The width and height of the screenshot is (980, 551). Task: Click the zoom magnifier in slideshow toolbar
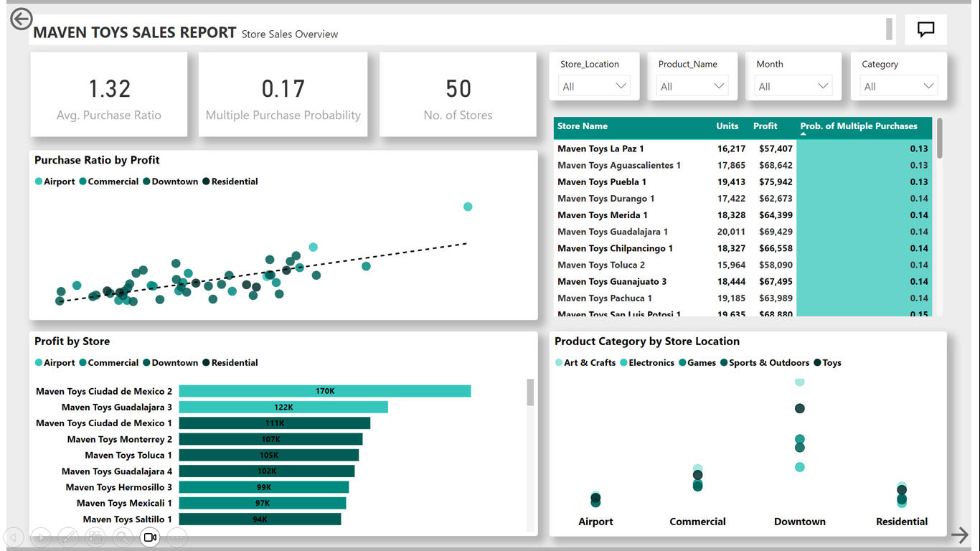pos(123,537)
